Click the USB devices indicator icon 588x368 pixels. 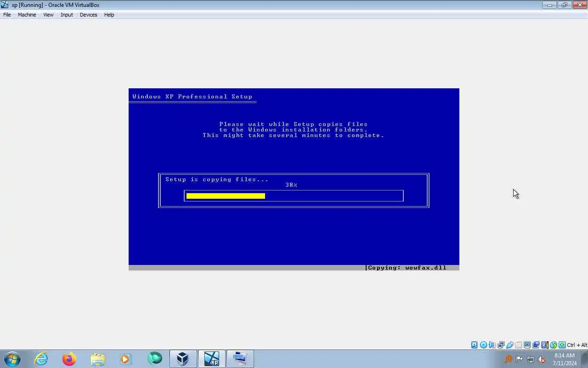510,345
